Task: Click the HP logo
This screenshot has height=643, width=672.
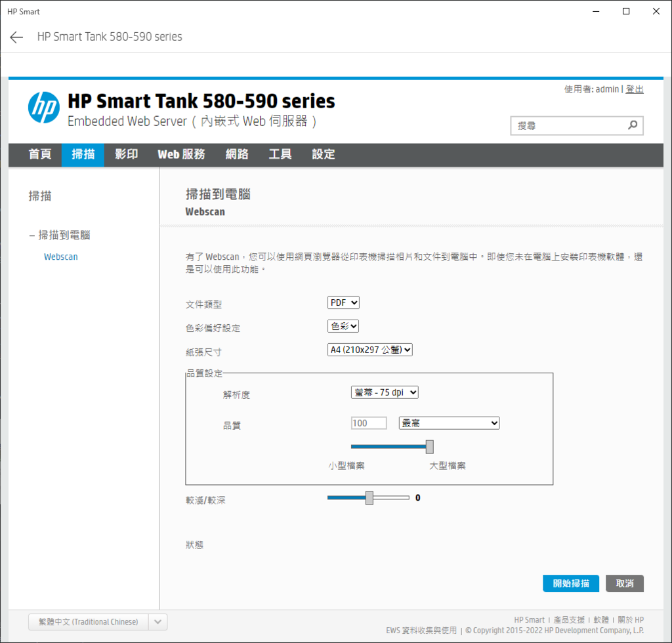Action: coord(44,108)
